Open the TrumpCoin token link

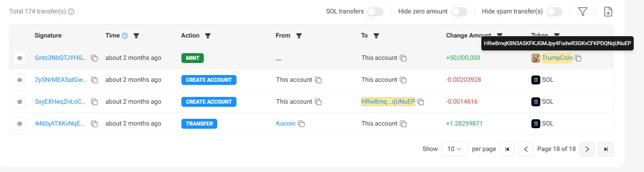click(x=557, y=58)
